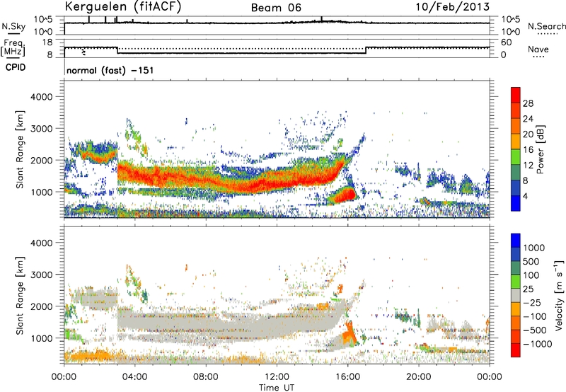The image size is (566, 392).
Task: Click the 20:00 time tick label
Action: 418,377
